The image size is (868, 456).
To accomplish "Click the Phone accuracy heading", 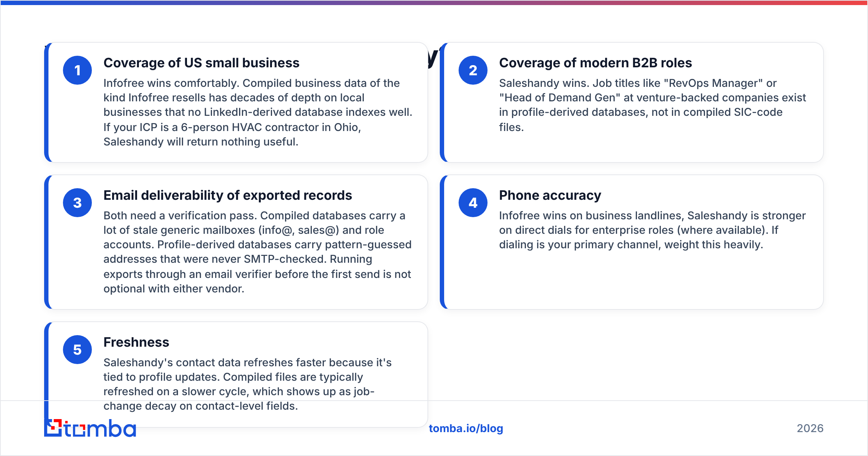I will pos(550,195).
